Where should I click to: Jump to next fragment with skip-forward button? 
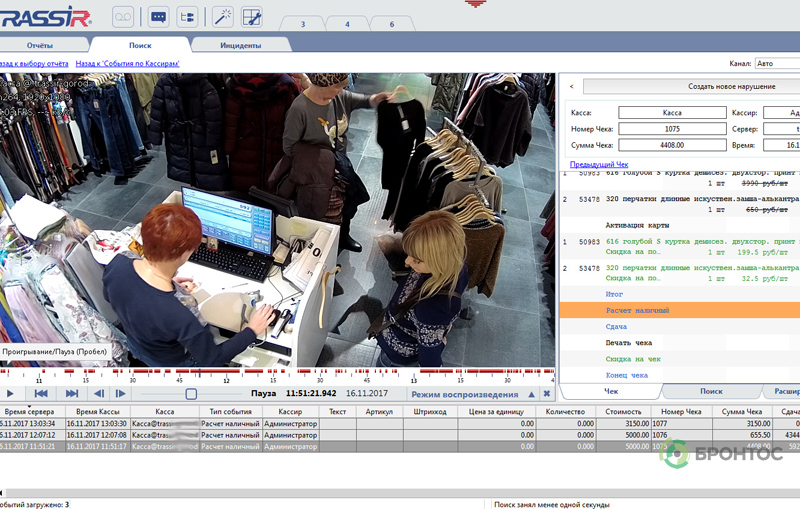(x=72, y=394)
